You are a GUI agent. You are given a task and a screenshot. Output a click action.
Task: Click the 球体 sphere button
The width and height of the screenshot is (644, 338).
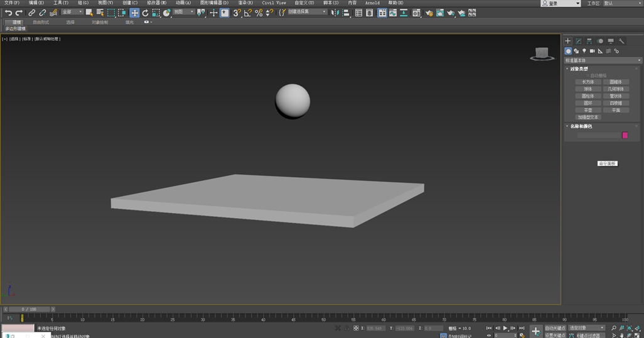(x=588, y=89)
